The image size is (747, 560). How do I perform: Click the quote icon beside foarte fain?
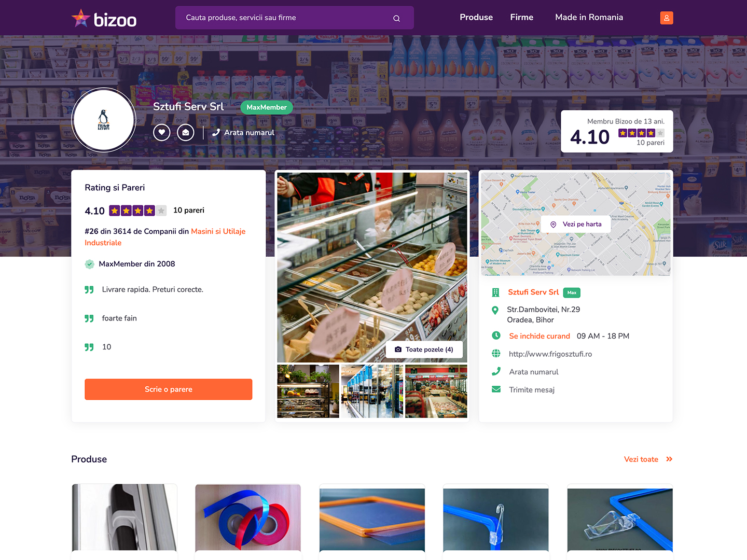click(89, 318)
